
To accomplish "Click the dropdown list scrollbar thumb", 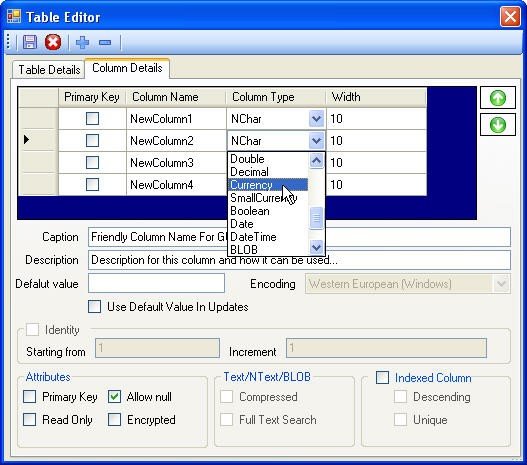I will pos(316,218).
